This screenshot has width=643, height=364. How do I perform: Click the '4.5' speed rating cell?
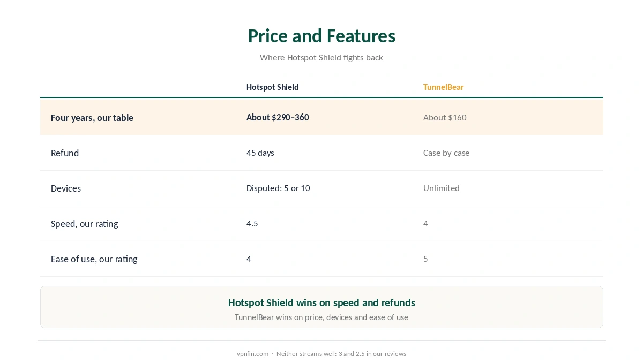[252, 224]
